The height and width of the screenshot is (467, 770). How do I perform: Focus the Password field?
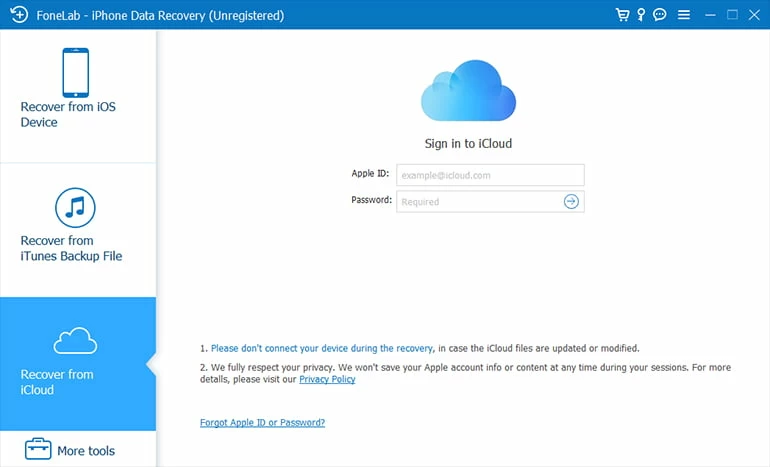[x=478, y=201]
